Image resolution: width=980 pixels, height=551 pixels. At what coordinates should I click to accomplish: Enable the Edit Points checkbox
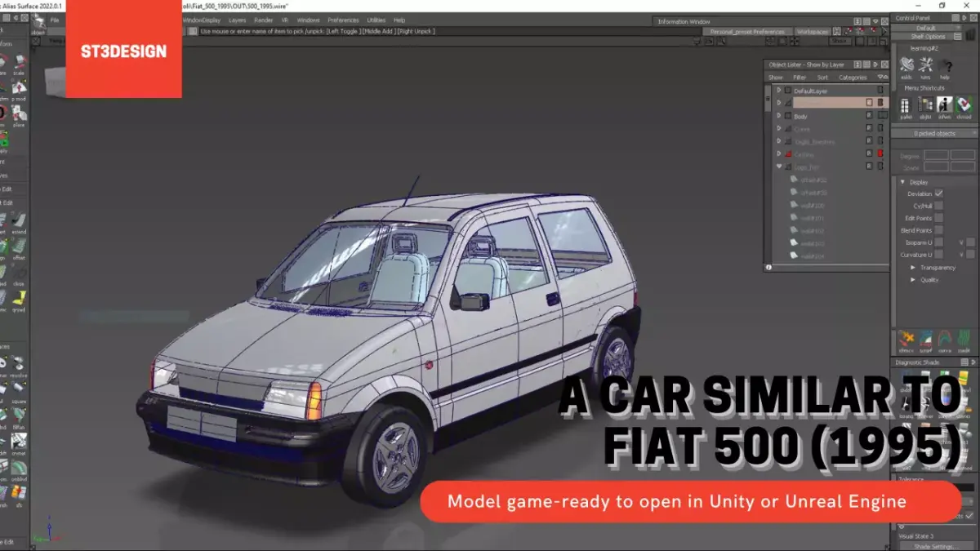(938, 218)
